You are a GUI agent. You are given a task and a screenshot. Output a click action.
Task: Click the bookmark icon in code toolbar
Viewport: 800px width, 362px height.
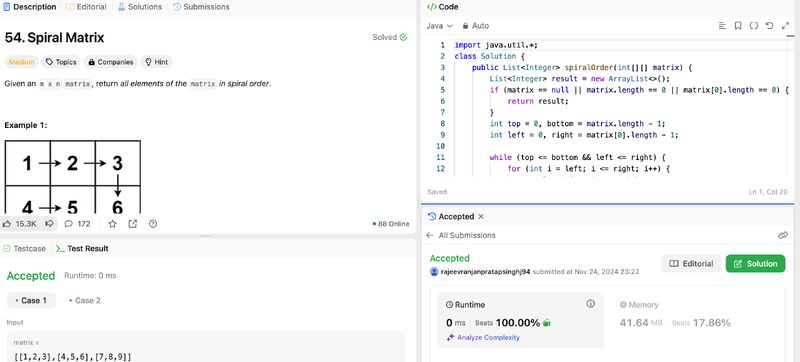tap(738, 25)
